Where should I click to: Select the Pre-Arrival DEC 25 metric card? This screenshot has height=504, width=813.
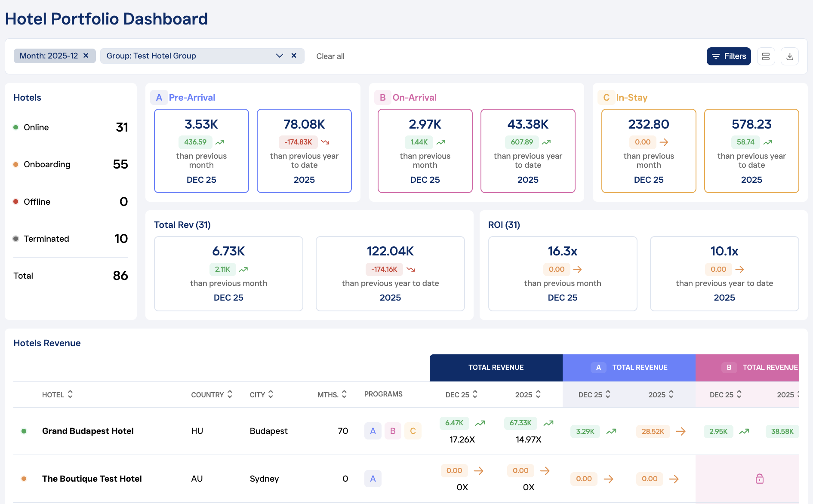[201, 151]
